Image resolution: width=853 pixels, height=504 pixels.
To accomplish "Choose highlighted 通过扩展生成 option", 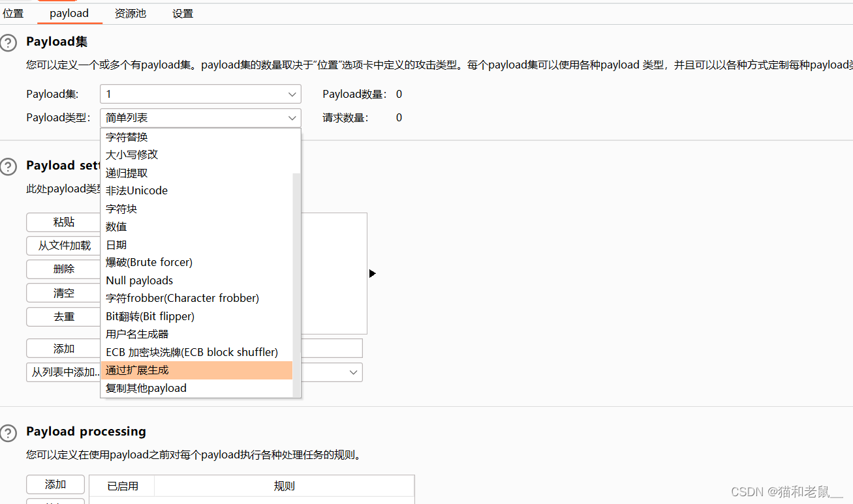I will click(x=196, y=370).
